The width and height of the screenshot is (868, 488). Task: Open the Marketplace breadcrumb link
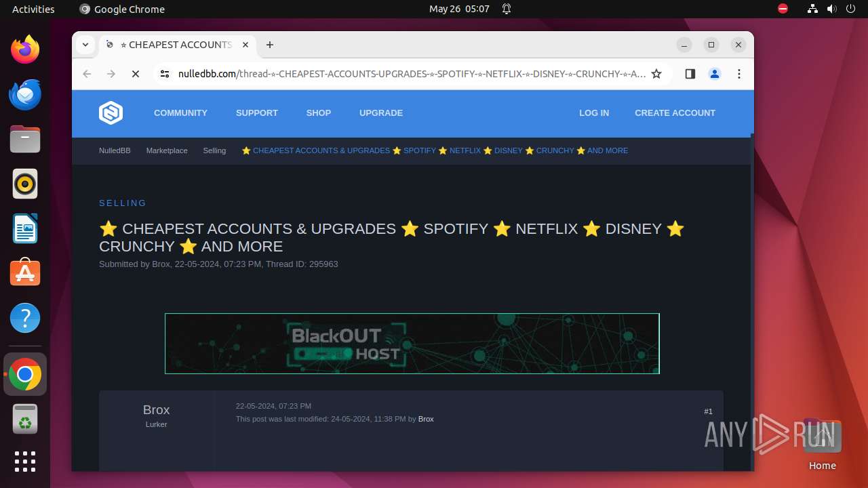tap(167, 150)
